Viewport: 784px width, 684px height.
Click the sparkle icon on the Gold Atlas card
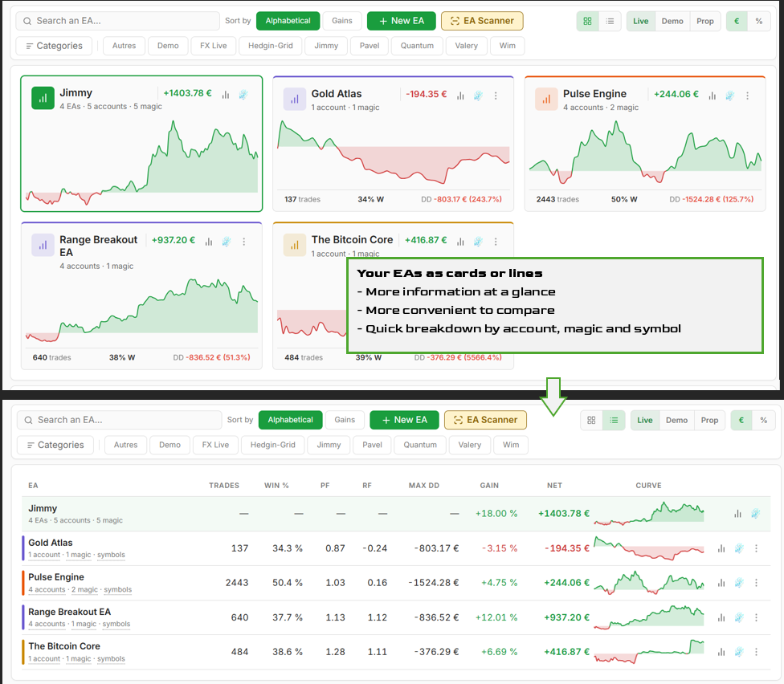[479, 96]
